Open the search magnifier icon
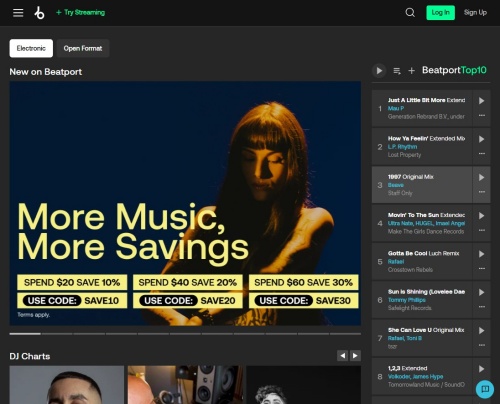The width and height of the screenshot is (500, 404). (410, 13)
